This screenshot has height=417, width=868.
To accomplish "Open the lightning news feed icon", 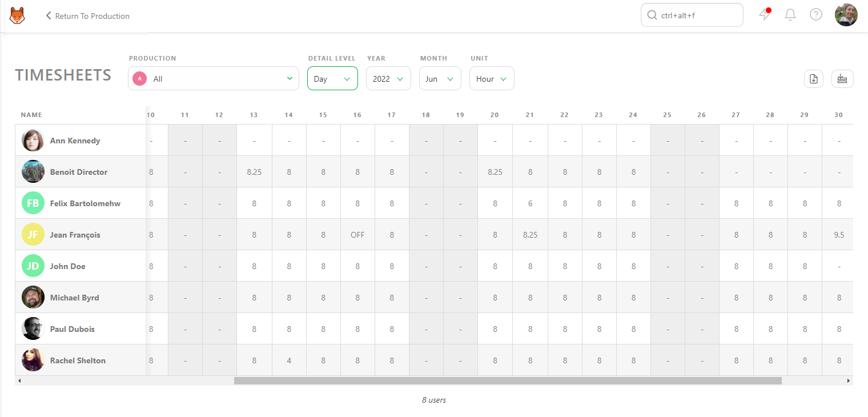I will point(765,15).
